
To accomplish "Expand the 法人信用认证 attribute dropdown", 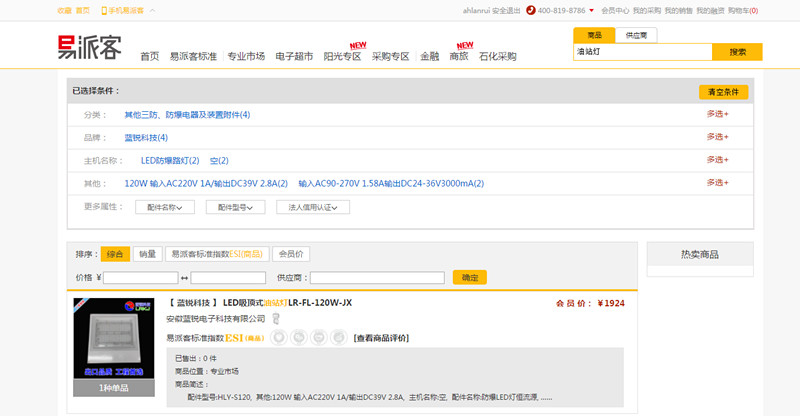I will (313, 207).
